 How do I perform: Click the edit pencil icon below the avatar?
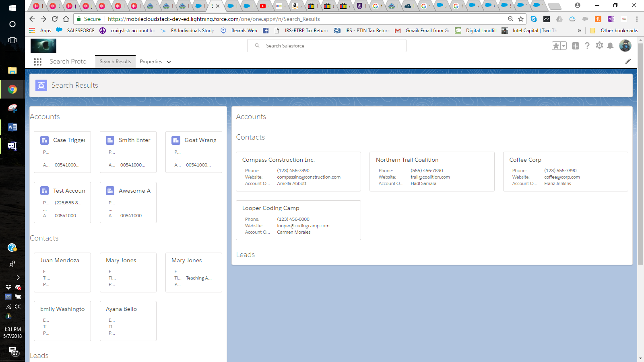pos(628,61)
